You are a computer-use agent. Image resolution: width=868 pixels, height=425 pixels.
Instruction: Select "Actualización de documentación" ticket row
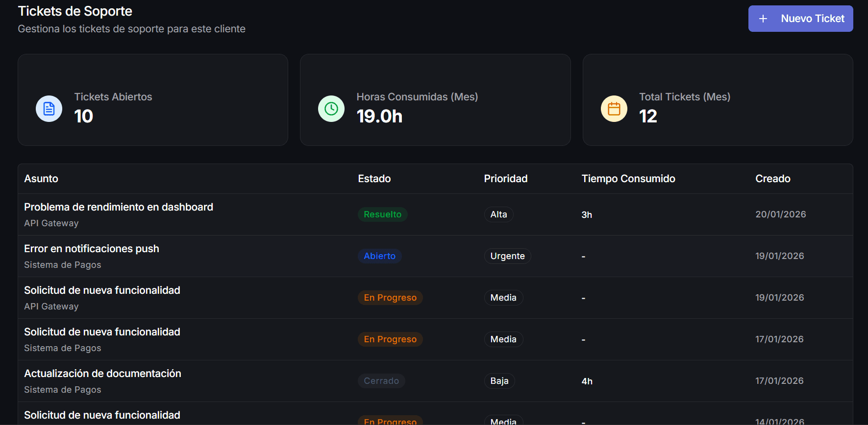pos(102,374)
